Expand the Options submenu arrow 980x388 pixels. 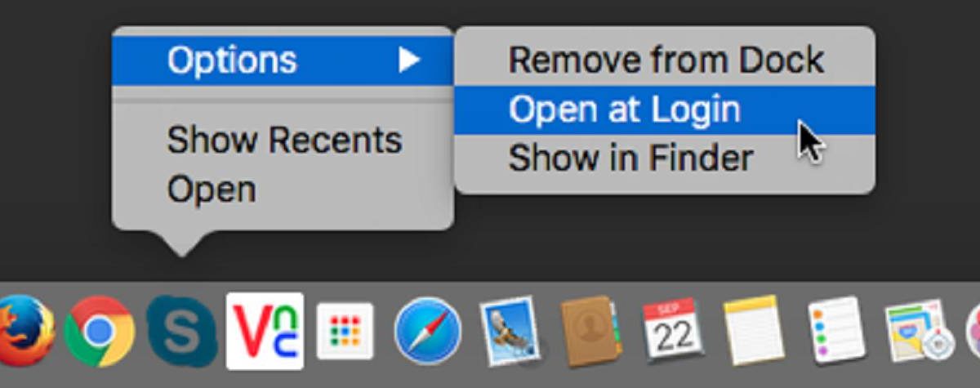pos(409,60)
